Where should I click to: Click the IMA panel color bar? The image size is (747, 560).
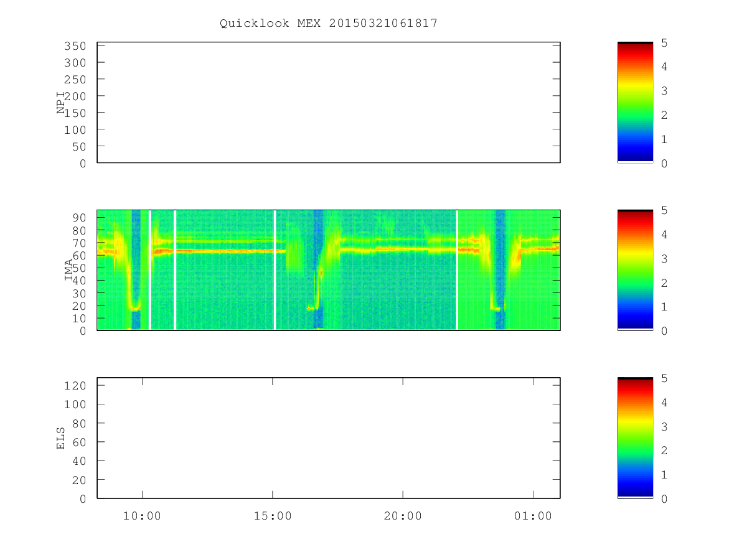click(635, 270)
